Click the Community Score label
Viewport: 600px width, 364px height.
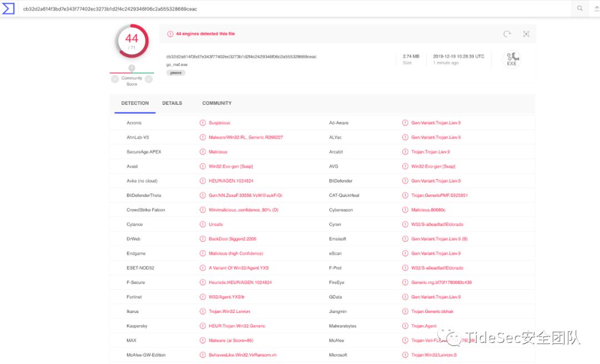tap(132, 80)
